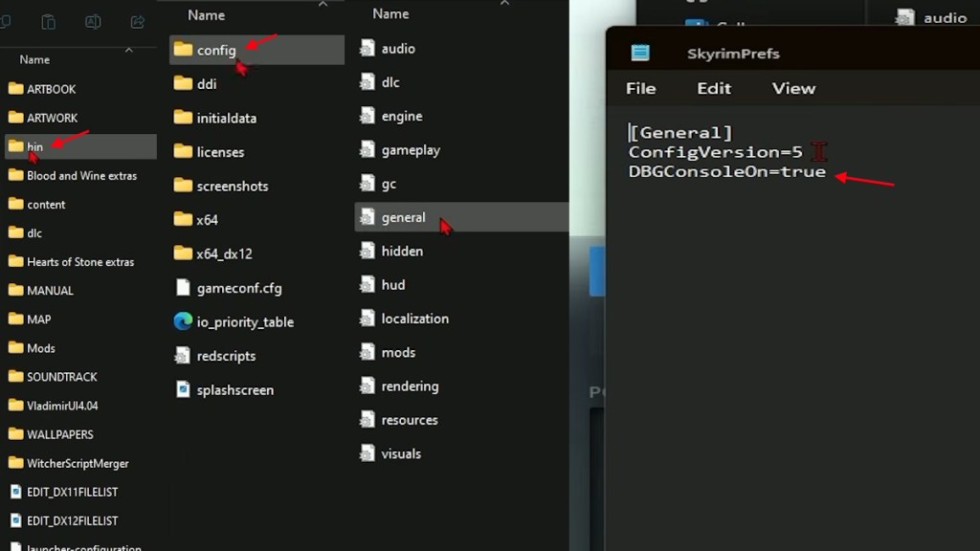
Task: Click the SkyrimPrefs window title
Action: click(x=733, y=54)
